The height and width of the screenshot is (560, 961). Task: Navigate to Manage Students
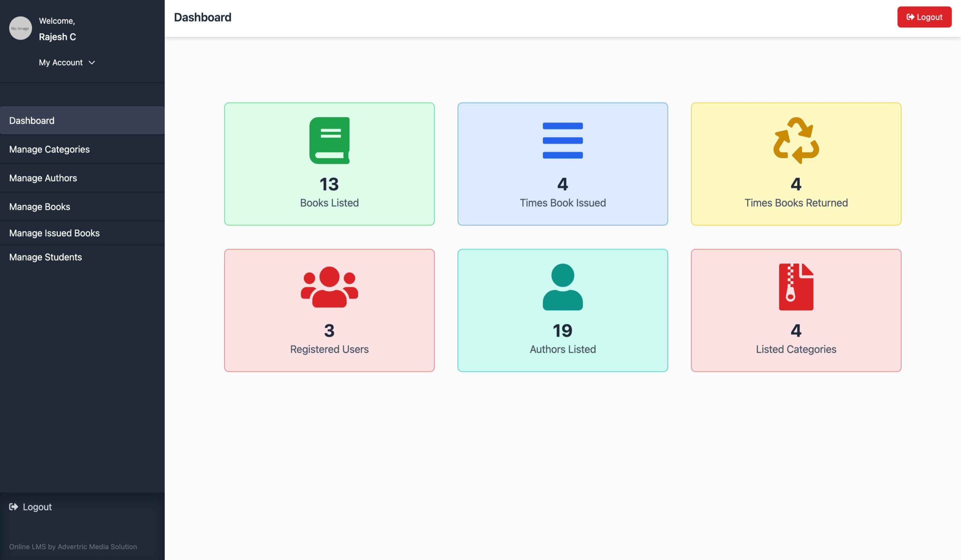click(x=45, y=257)
